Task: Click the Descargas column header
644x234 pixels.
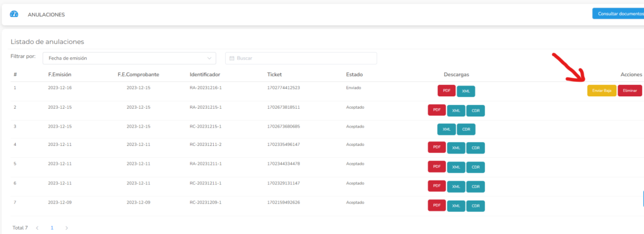Action: 457,75
